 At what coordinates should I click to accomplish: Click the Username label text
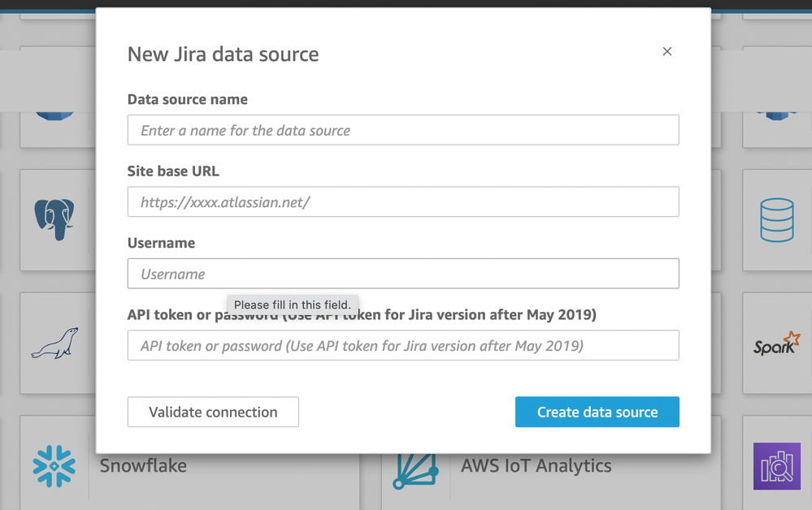pos(161,243)
